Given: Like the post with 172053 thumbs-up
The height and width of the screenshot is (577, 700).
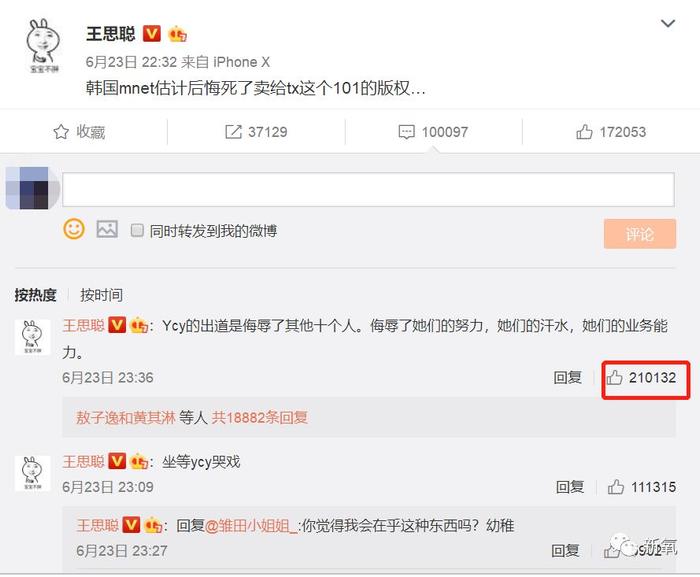Looking at the screenshot, I should click(x=584, y=132).
